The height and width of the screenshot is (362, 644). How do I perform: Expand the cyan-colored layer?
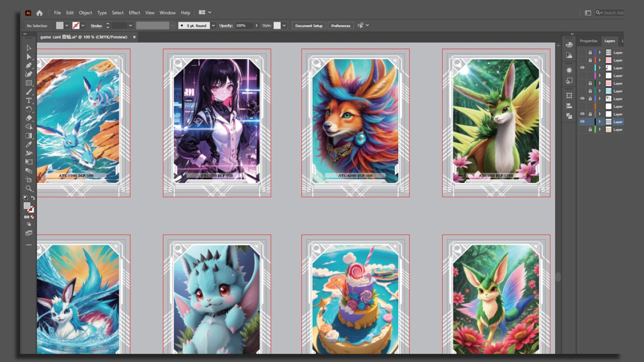coord(600,68)
